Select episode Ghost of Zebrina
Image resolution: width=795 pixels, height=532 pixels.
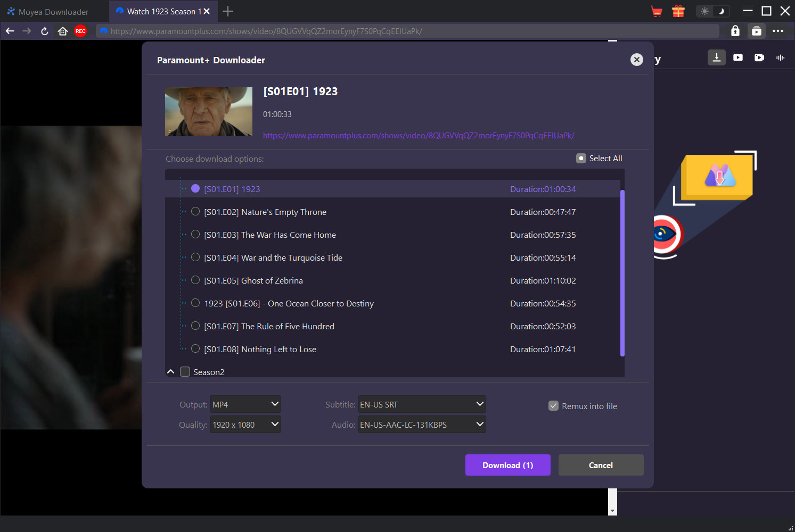[195, 280]
